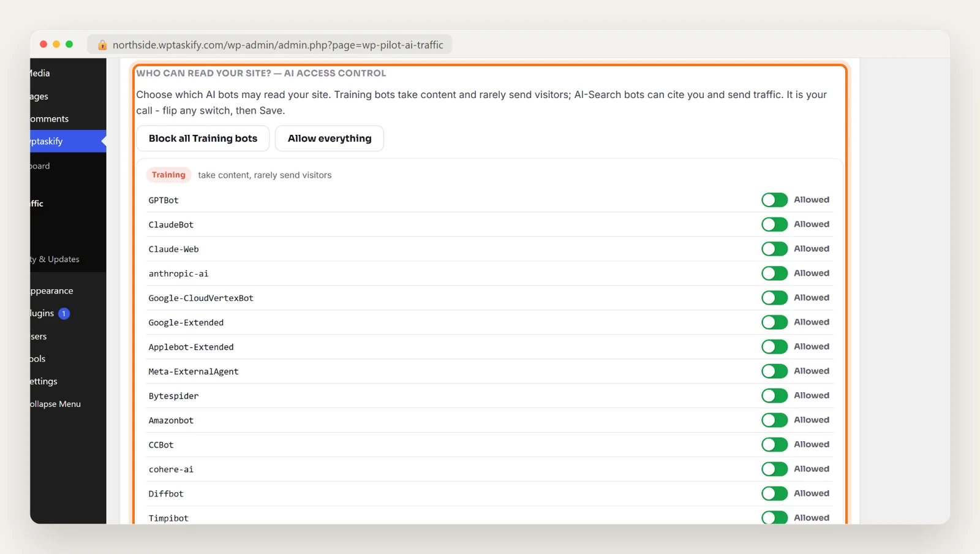
Task: Toggle the GPTBot access switch
Action: [x=774, y=200]
